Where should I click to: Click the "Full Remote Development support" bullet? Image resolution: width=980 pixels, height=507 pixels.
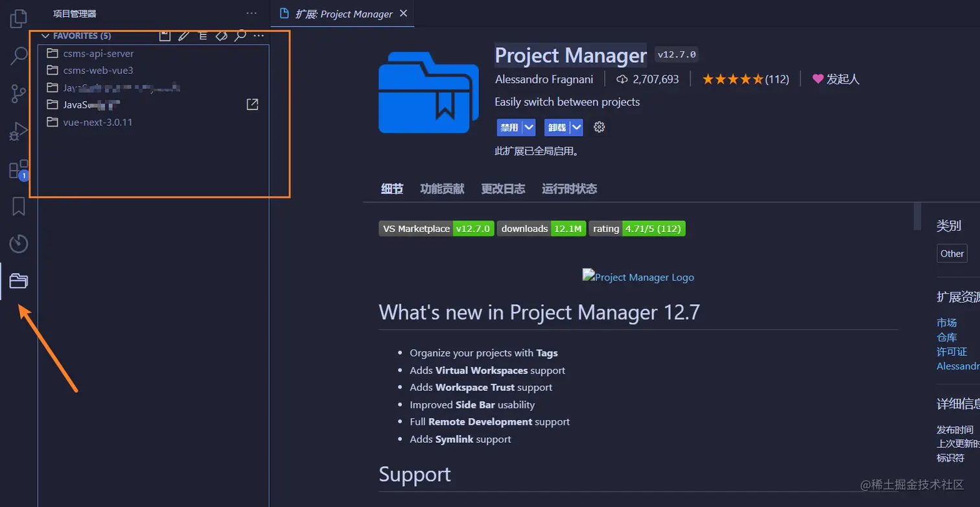click(x=490, y=421)
